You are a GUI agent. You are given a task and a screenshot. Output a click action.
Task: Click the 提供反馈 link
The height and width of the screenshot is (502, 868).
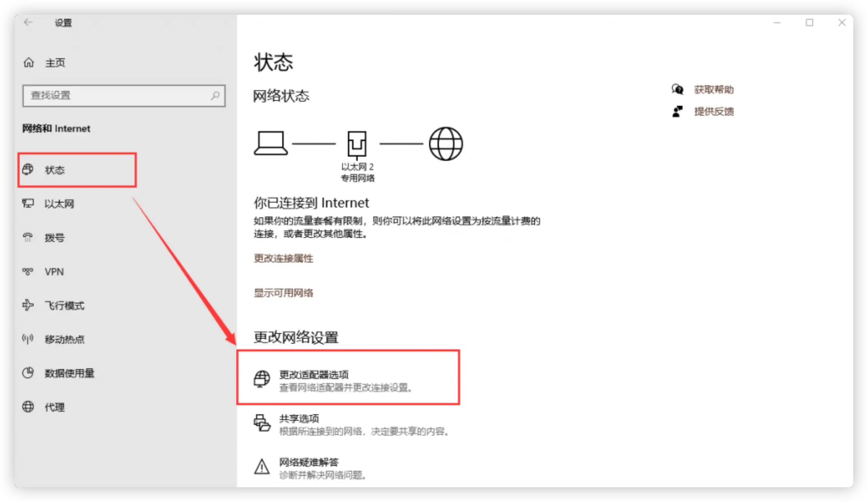tap(714, 112)
